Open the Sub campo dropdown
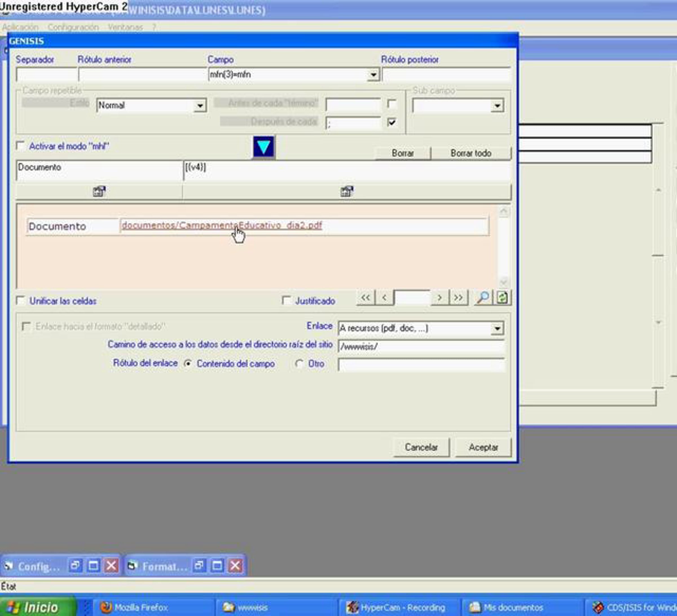The image size is (677, 616). click(x=497, y=106)
